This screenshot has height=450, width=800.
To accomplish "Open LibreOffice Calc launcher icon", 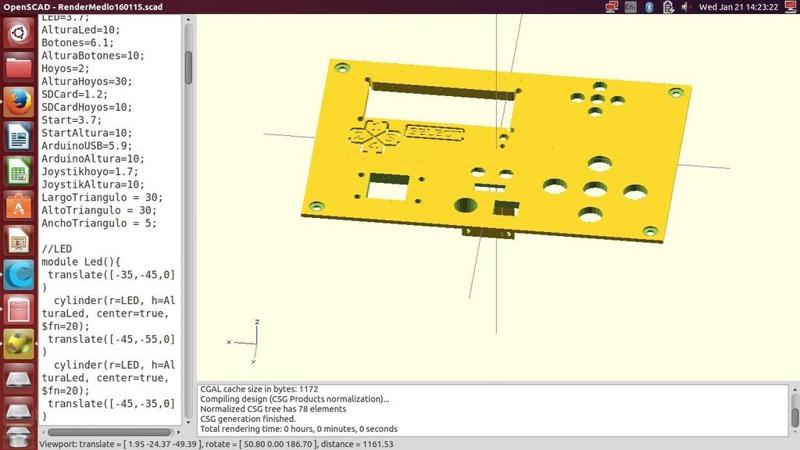I will 18,171.
